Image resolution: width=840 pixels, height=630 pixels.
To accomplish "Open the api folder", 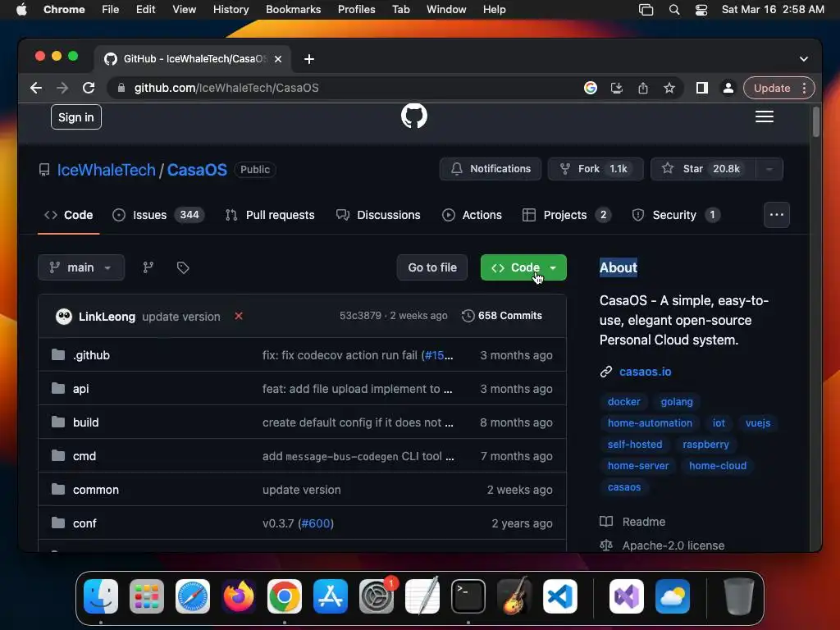I will 81,389.
